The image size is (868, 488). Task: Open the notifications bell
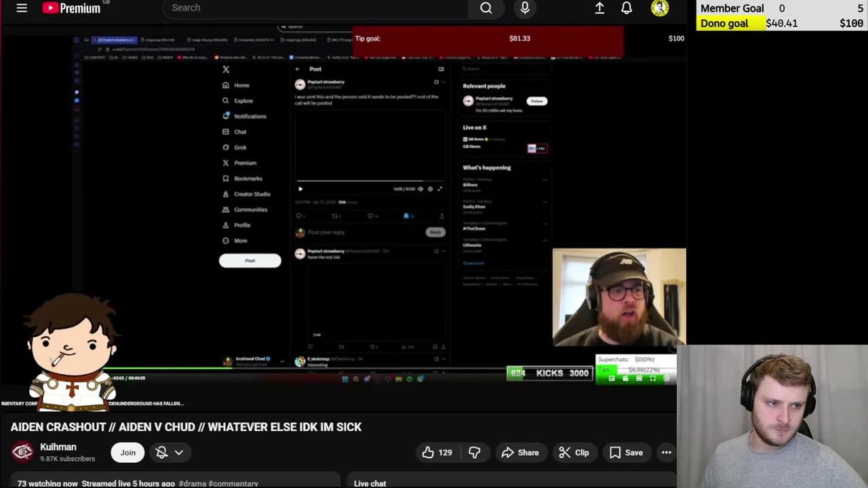[627, 8]
